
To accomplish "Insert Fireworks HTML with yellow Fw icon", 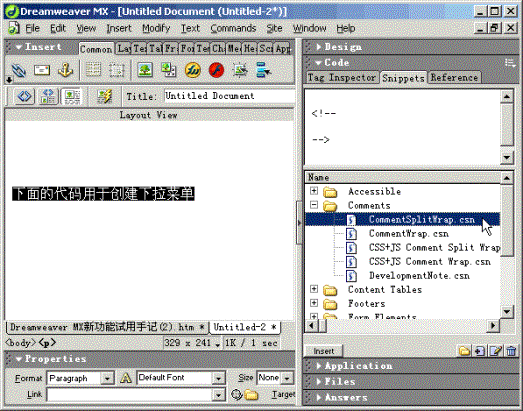I will click(193, 70).
